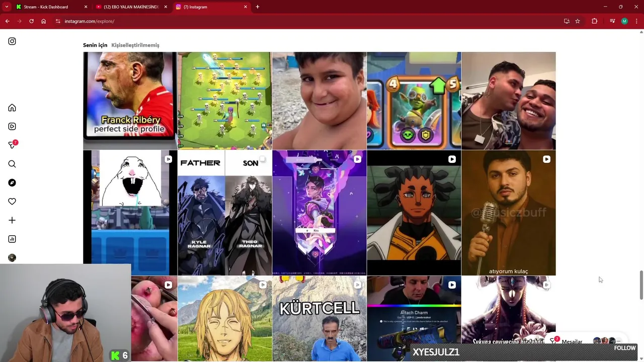Bookmark this page with star icon

(578, 21)
